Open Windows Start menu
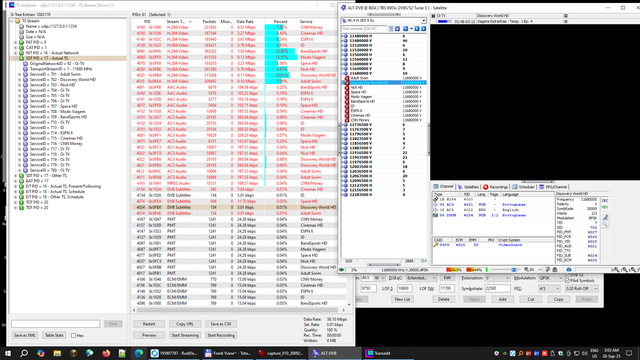 pos(8,353)
